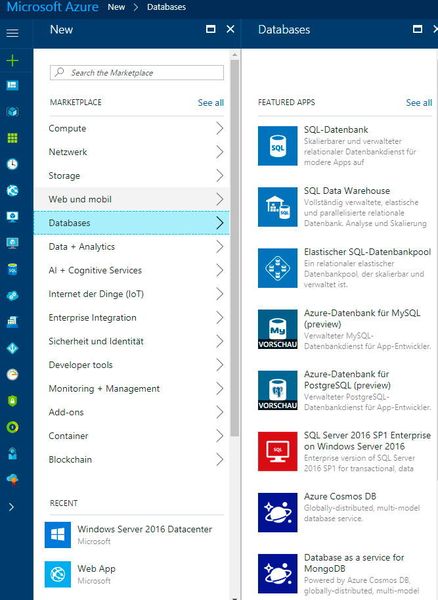Open Database as a service for MongoDB

(354, 563)
